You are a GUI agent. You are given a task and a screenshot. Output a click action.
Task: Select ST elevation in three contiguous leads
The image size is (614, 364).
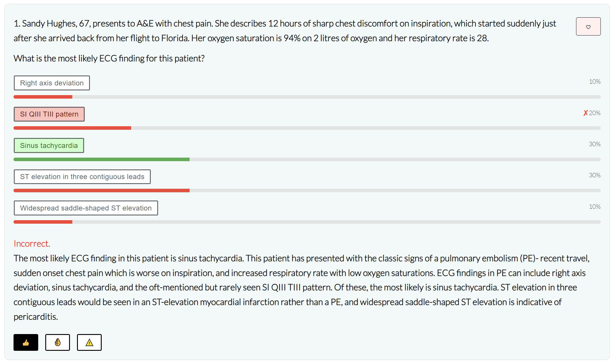(82, 177)
